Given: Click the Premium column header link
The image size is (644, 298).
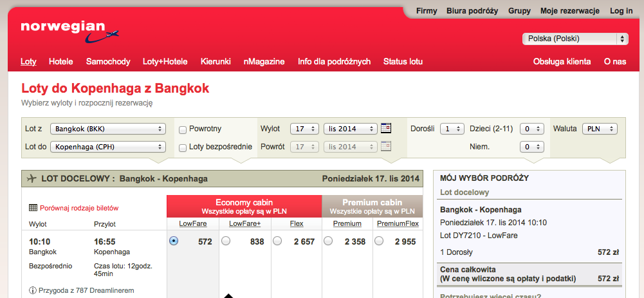Looking at the screenshot, I should pos(347,223).
